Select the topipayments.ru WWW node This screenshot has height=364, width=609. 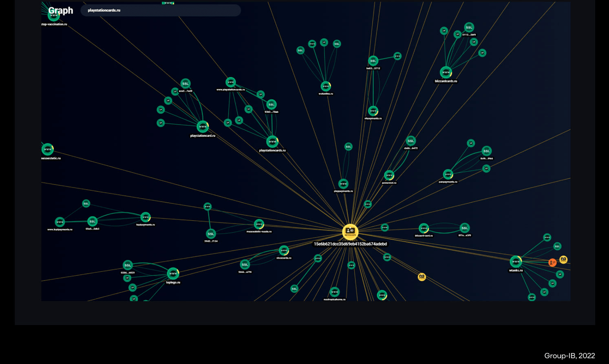click(146, 217)
